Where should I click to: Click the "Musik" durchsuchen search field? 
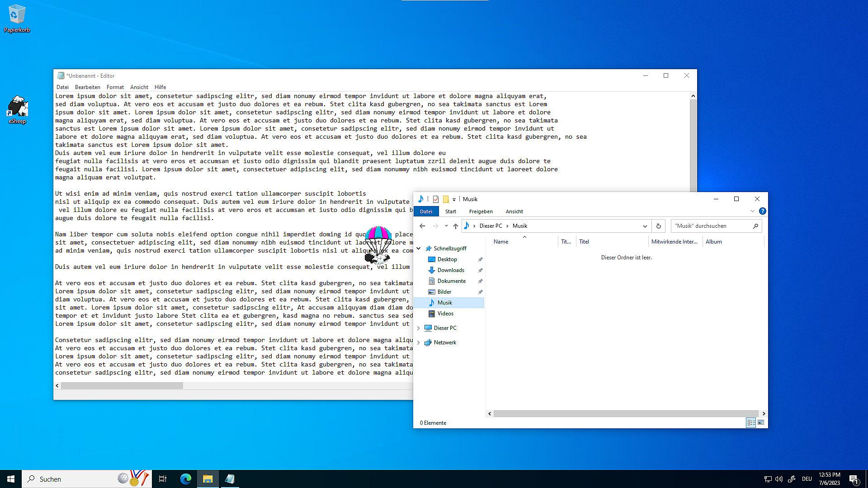(x=710, y=226)
